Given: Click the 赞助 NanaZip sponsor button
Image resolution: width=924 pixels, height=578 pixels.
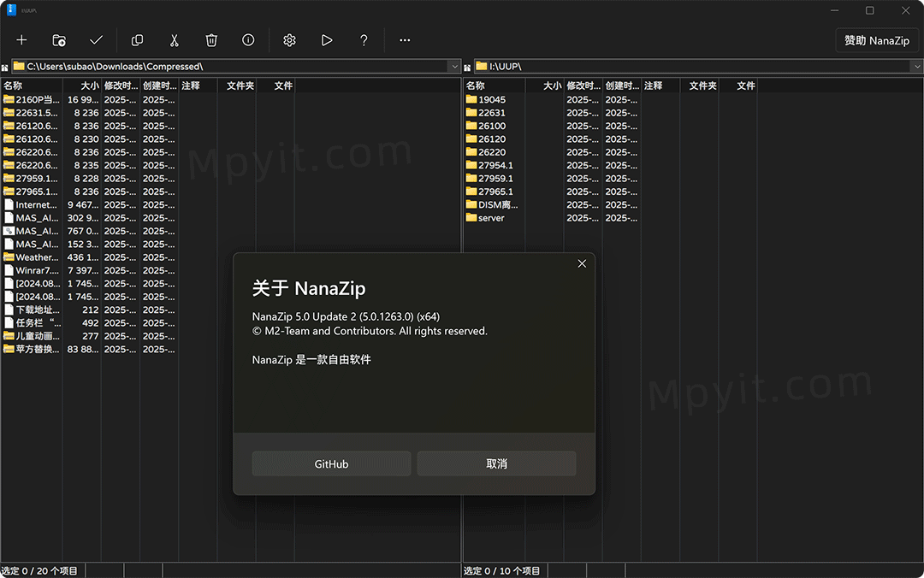Looking at the screenshot, I should (x=876, y=40).
